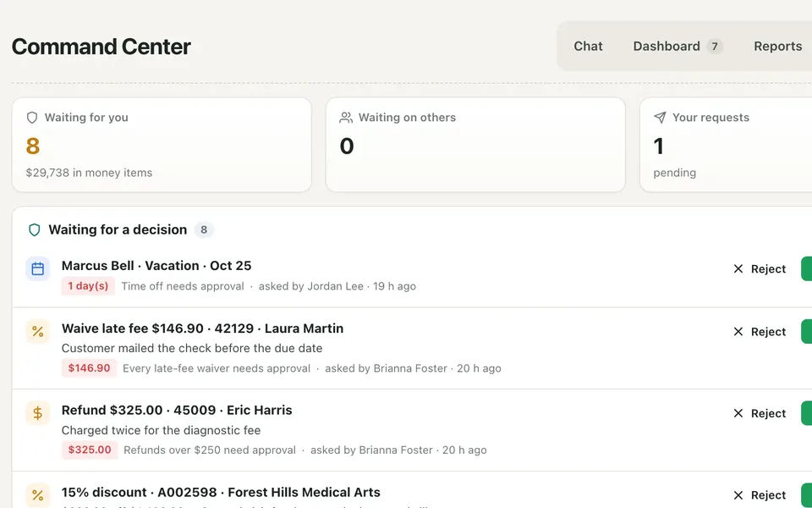
Task: Open the Dashboard tab
Action: (678, 46)
